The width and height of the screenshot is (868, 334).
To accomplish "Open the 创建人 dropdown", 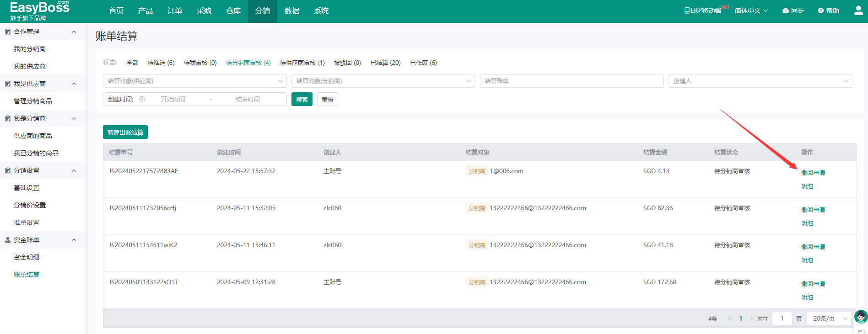I will click(x=760, y=81).
